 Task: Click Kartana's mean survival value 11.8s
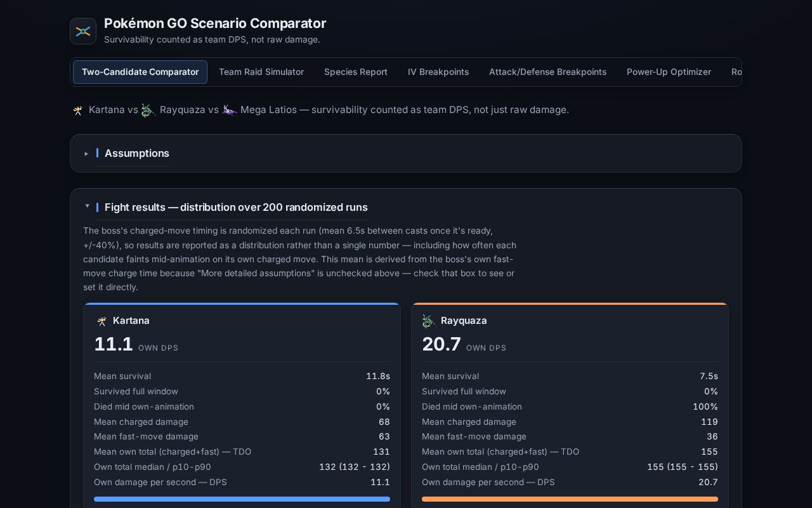pos(378,377)
